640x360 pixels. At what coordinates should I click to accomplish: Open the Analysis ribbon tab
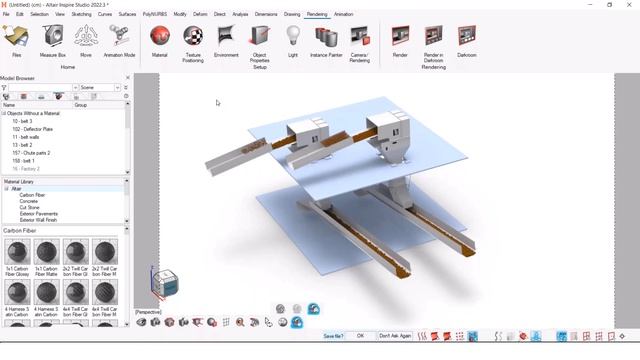pyautogui.click(x=240, y=14)
